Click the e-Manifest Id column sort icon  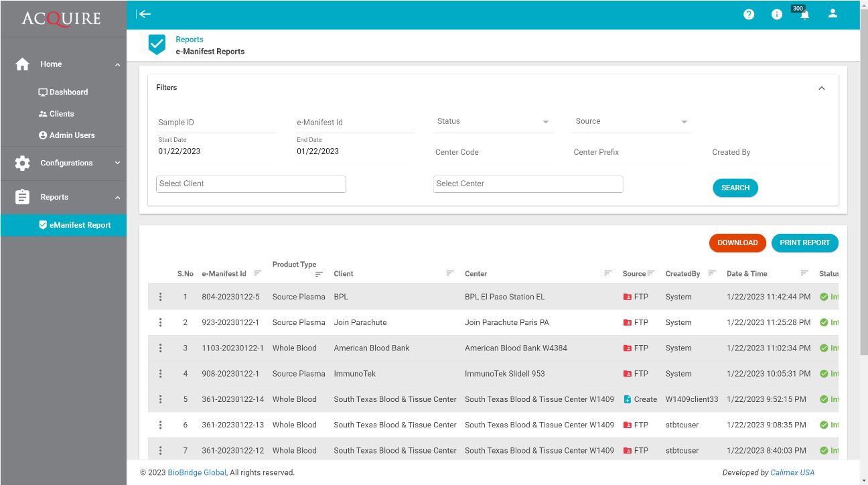[257, 273]
